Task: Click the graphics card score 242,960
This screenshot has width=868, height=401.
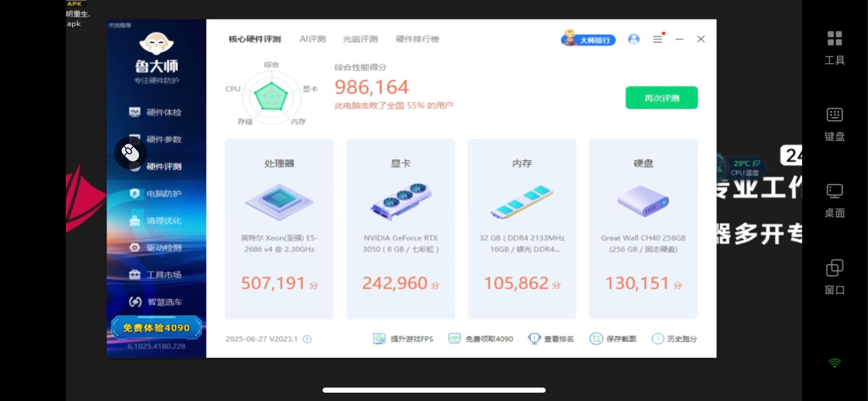Action: click(395, 283)
